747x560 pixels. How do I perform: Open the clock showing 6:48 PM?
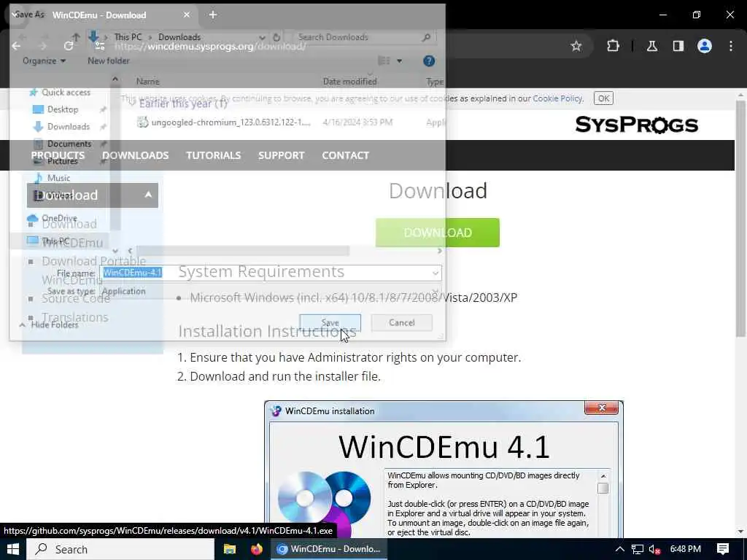(685, 549)
